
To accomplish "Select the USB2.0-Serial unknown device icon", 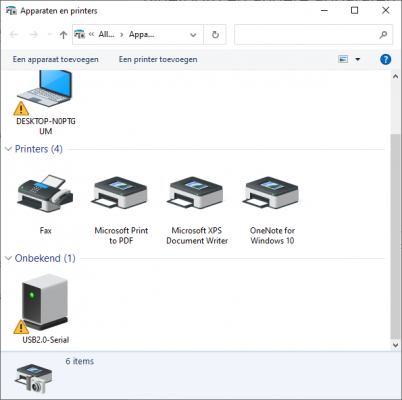I will (44, 302).
